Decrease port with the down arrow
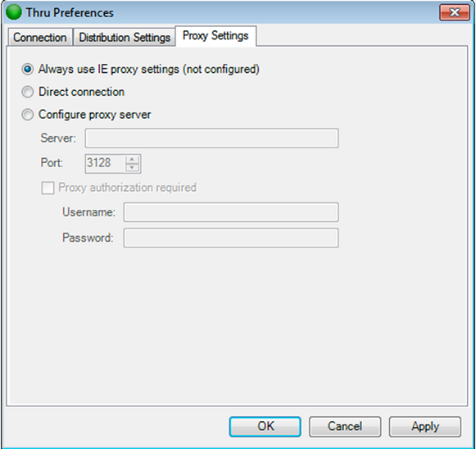This screenshot has height=449, width=476. pos(132,168)
